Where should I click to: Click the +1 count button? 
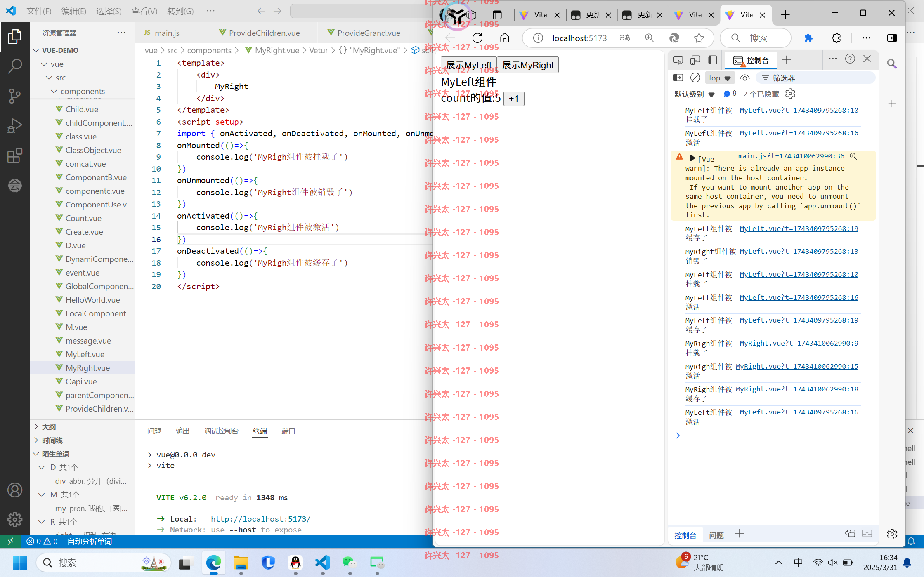(x=514, y=99)
